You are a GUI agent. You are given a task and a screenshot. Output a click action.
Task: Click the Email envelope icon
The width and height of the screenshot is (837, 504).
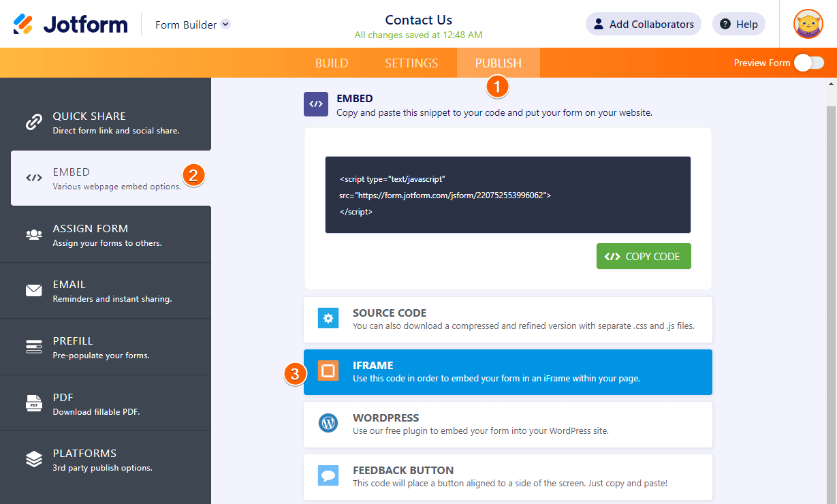pos(34,291)
